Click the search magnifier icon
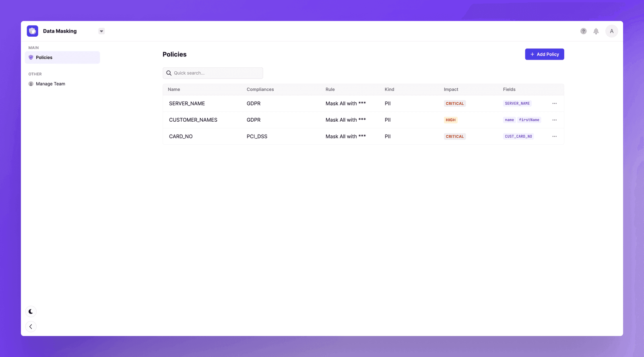 [x=169, y=73]
